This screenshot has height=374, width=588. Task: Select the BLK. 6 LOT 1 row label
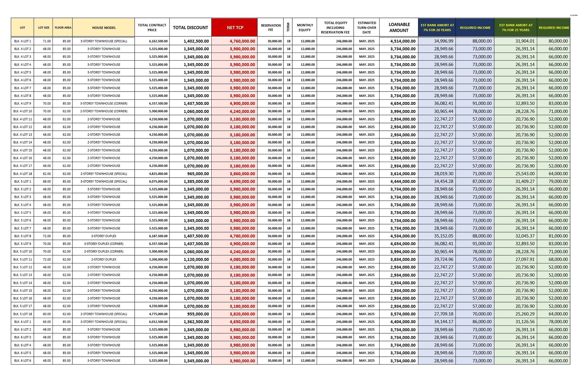pos(22,322)
